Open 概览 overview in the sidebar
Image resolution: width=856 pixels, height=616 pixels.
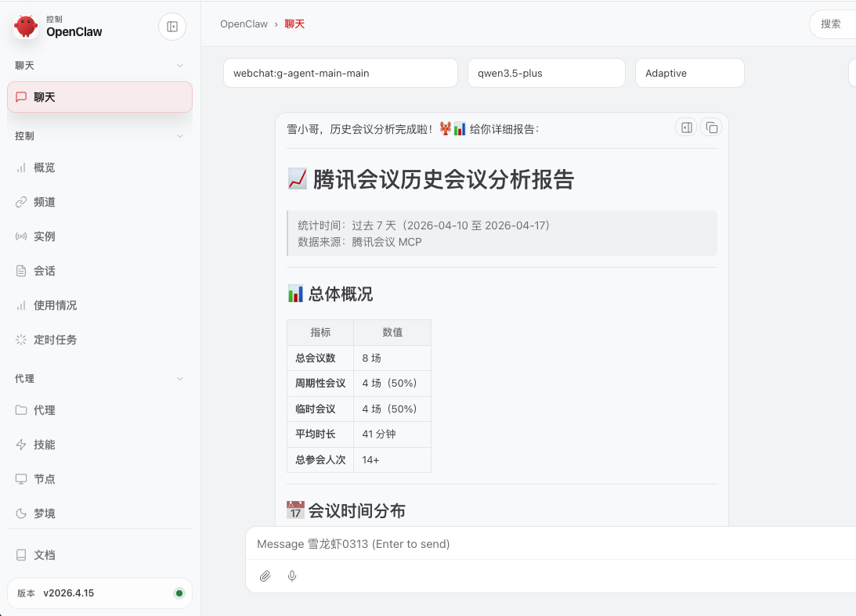44,168
